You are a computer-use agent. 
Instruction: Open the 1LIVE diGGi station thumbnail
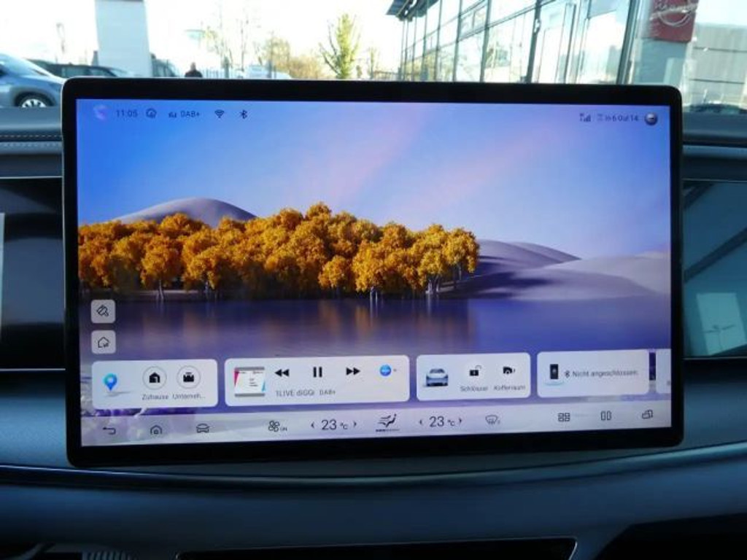tap(249, 381)
